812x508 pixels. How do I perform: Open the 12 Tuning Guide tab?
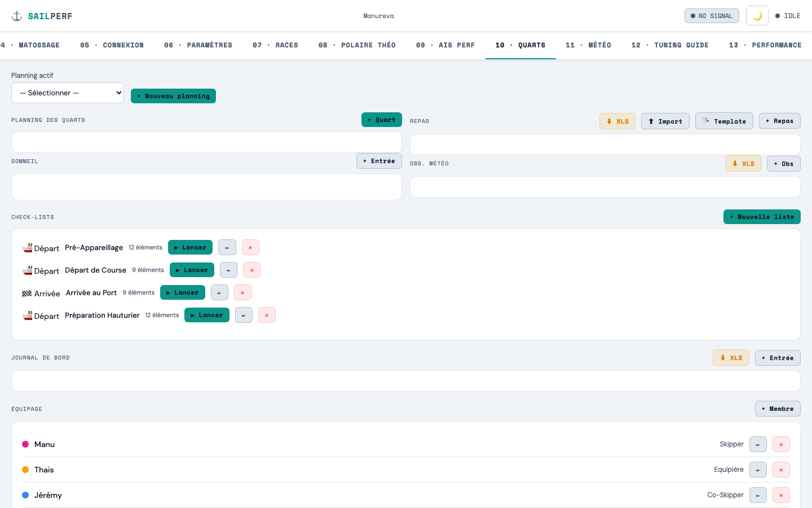point(670,45)
